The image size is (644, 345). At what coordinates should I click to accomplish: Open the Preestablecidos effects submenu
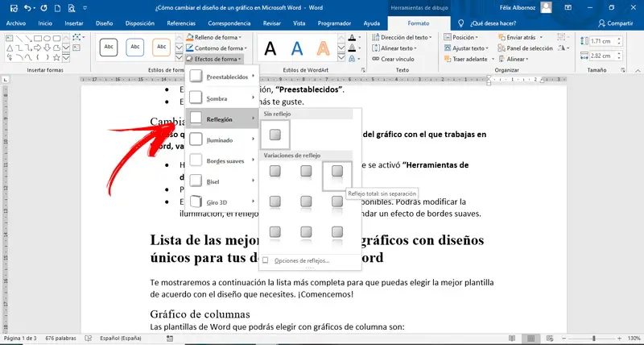[x=222, y=77]
